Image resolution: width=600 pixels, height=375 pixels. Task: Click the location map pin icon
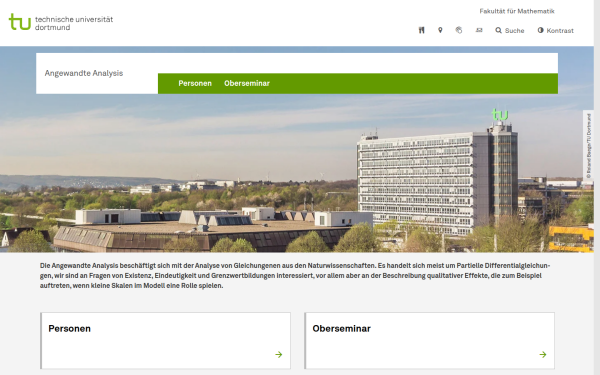click(x=440, y=30)
